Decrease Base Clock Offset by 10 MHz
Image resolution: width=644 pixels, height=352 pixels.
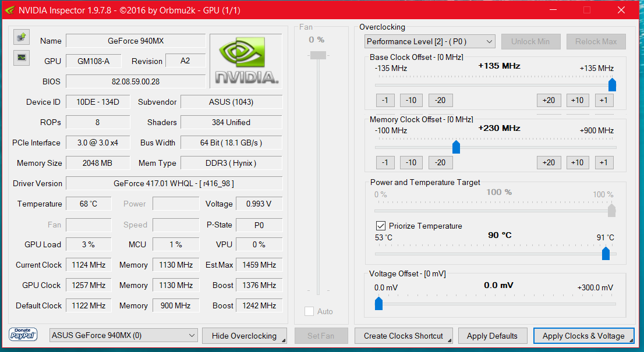(x=411, y=100)
